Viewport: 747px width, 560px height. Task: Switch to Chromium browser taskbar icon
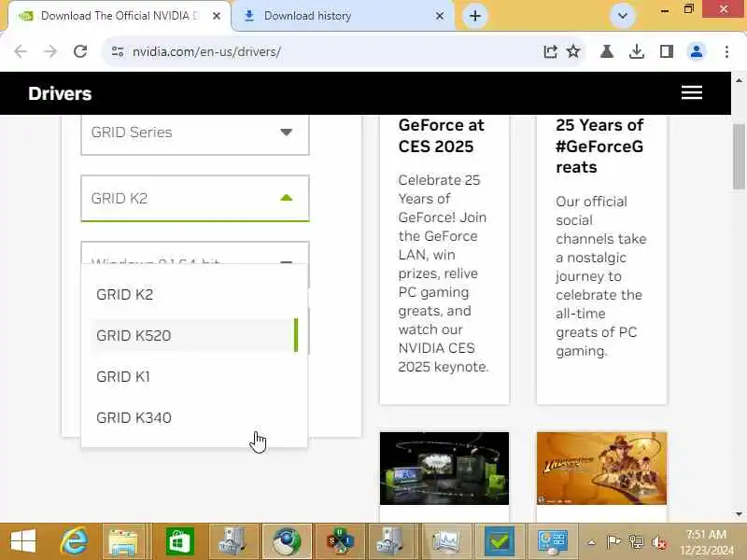[287, 541]
